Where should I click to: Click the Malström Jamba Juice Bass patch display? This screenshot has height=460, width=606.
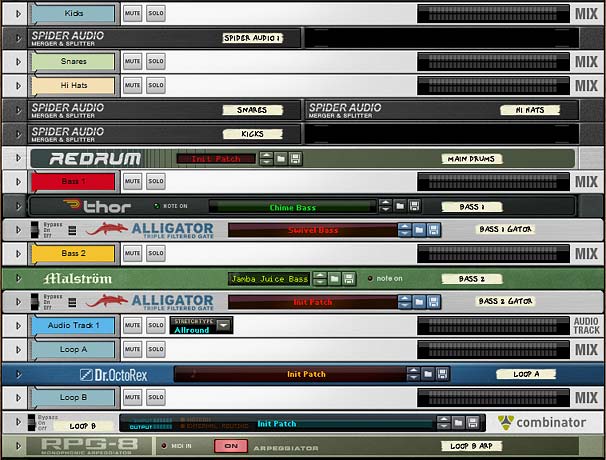[269, 279]
